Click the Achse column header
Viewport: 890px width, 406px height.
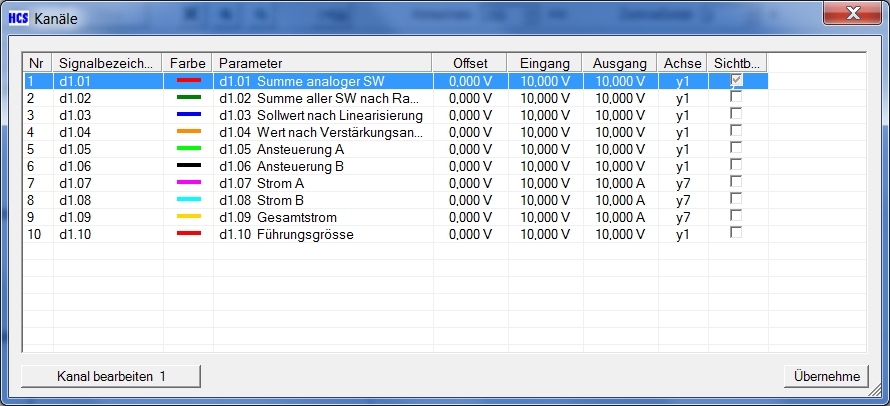(682, 63)
